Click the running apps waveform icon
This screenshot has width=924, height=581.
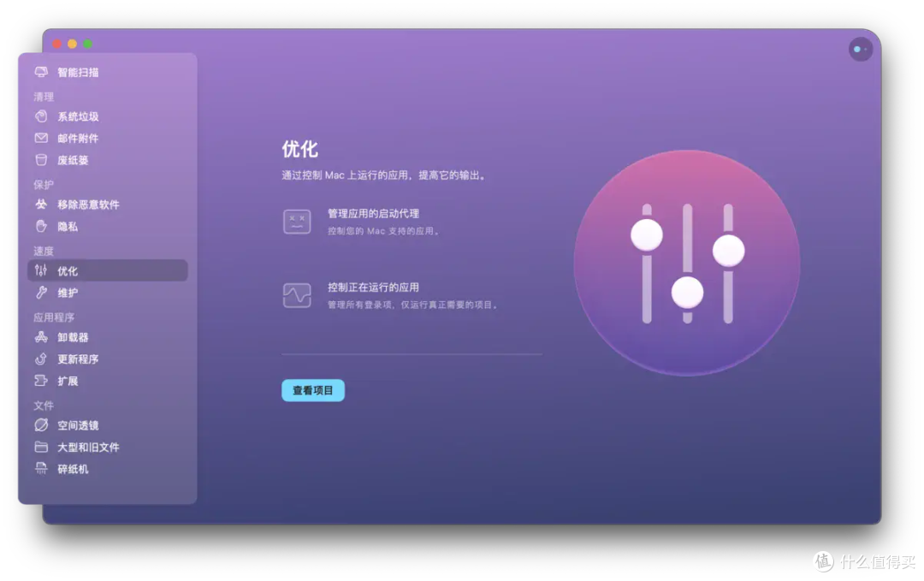point(297,295)
